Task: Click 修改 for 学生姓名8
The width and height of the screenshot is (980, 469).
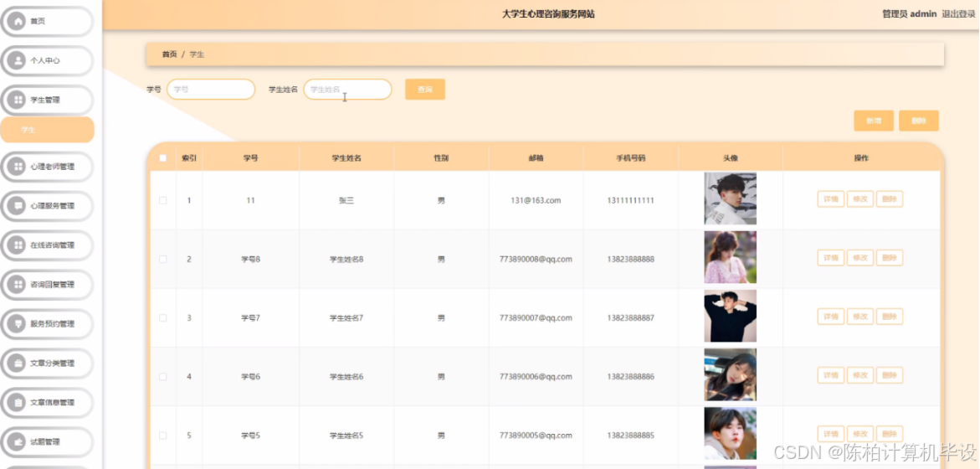Action: pos(860,258)
